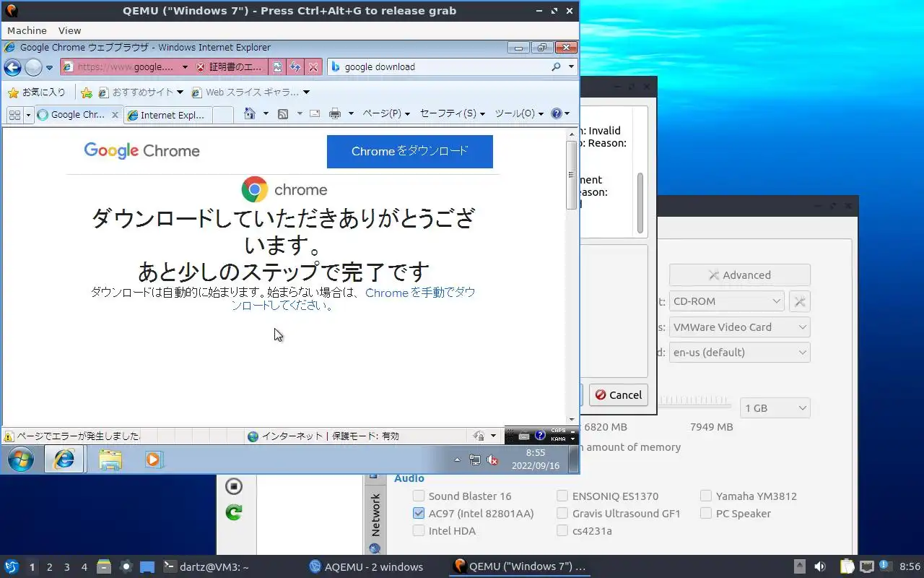Expand search provider dropdown arrow

coord(571,66)
